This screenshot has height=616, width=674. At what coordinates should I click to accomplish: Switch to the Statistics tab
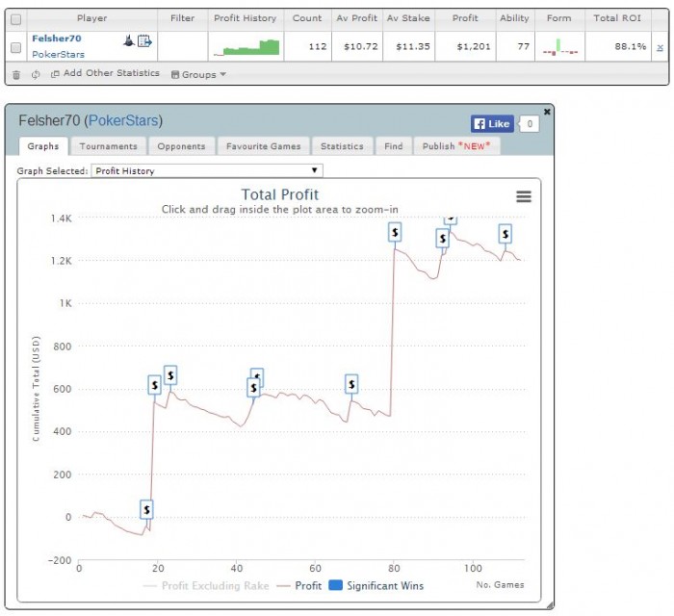tap(342, 146)
